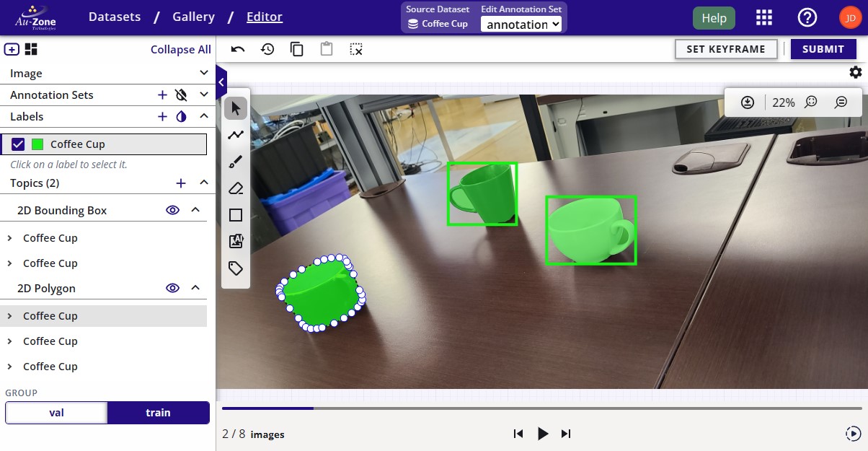868x451 pixels.
Task: Collapse the 2D Bounding Box group
Action: (195, 210)
